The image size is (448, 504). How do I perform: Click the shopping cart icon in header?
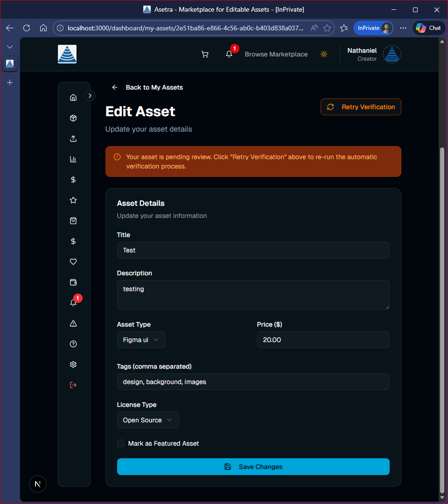click(204, 54)
